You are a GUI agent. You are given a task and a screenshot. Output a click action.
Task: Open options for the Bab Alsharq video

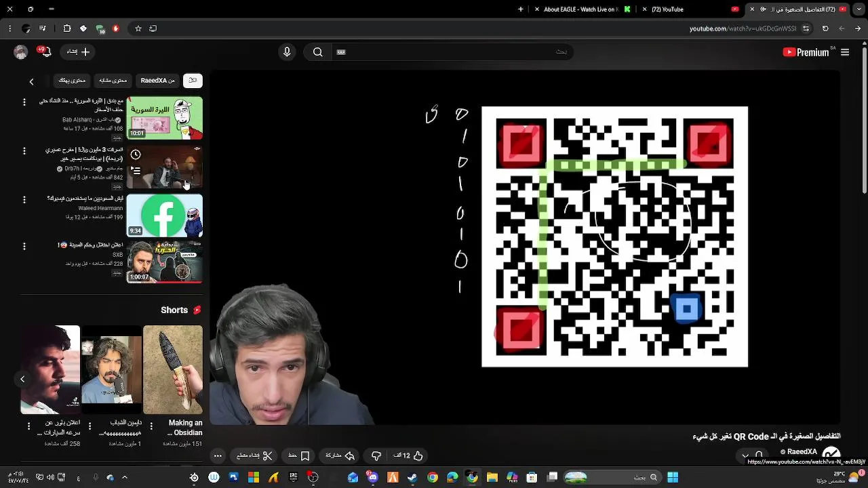[24, 102]
